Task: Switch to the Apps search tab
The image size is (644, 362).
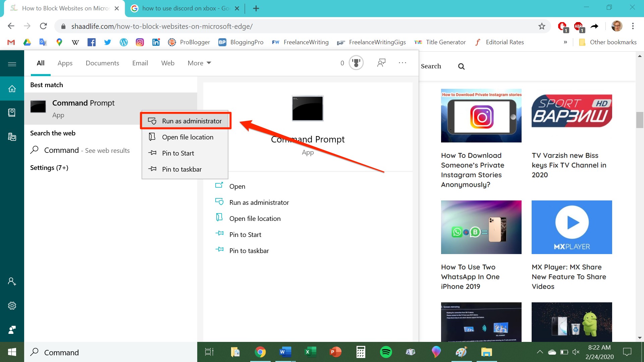Action: coord(65,63)
